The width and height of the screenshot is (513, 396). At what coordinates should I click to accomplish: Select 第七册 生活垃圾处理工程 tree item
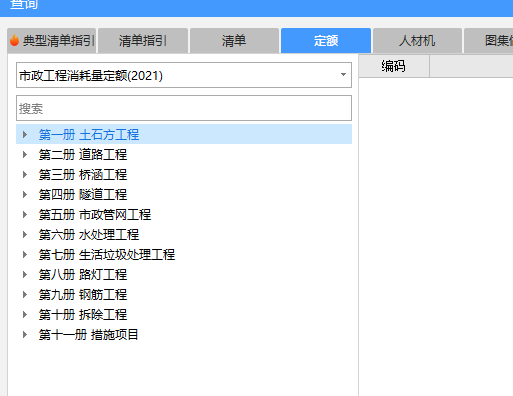[107, 255]
